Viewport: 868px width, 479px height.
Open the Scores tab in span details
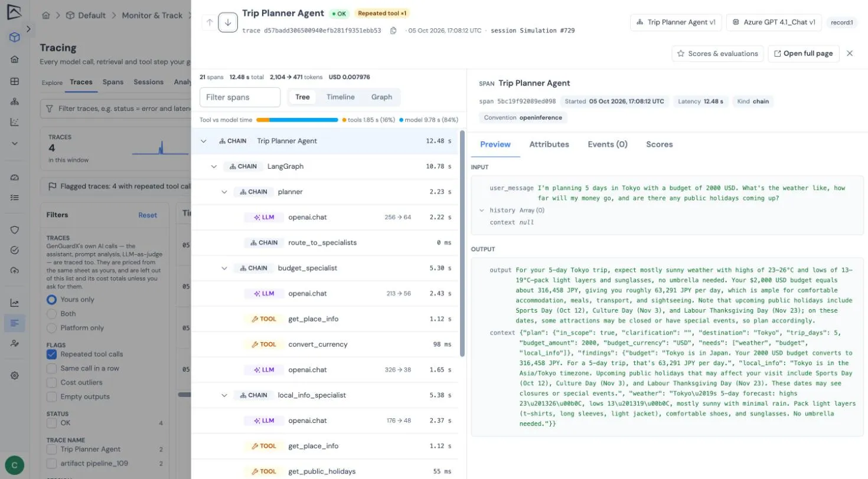click(659, 145)
